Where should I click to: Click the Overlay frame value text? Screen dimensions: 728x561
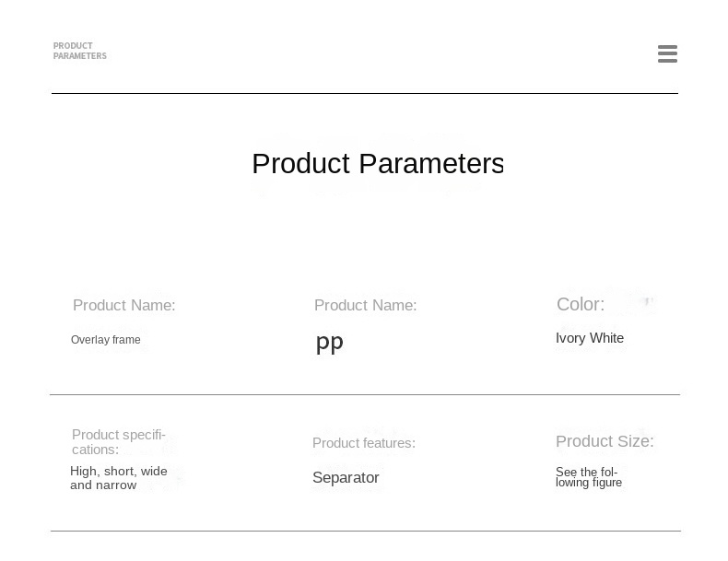point(106,340)
